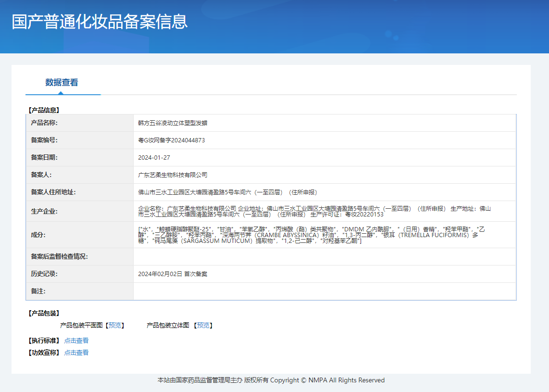Click the 备案编号 row label
Image resolution: width=549 pixels, height=392 pixels.
[44, 140]
